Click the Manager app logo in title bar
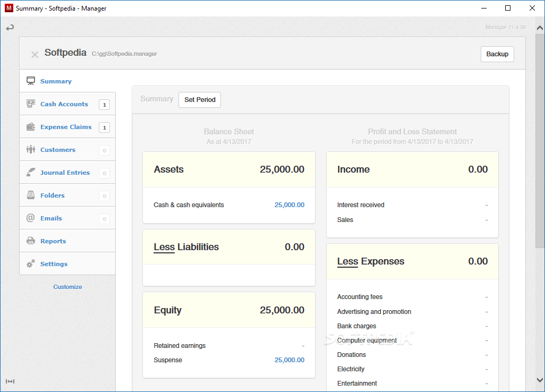This screenshot has height=392, width=545. pyautogui.click(x=8, y=8)
